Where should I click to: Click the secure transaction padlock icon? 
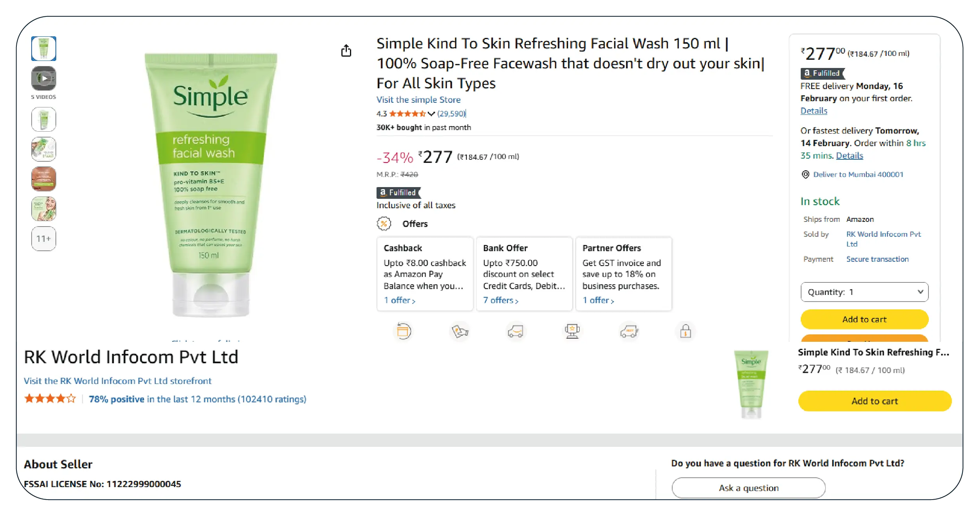tap(685, 332)
